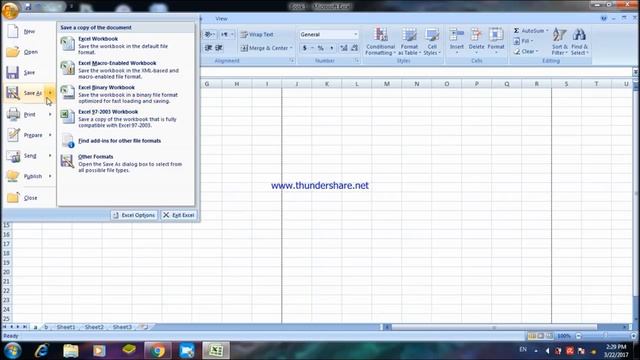Open Sort & Filter menu

(560, 42)
